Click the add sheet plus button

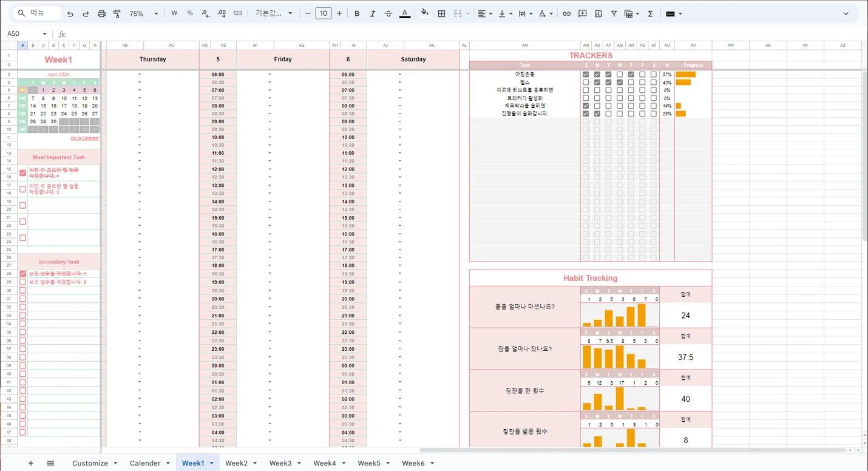(x=31, y=463)
